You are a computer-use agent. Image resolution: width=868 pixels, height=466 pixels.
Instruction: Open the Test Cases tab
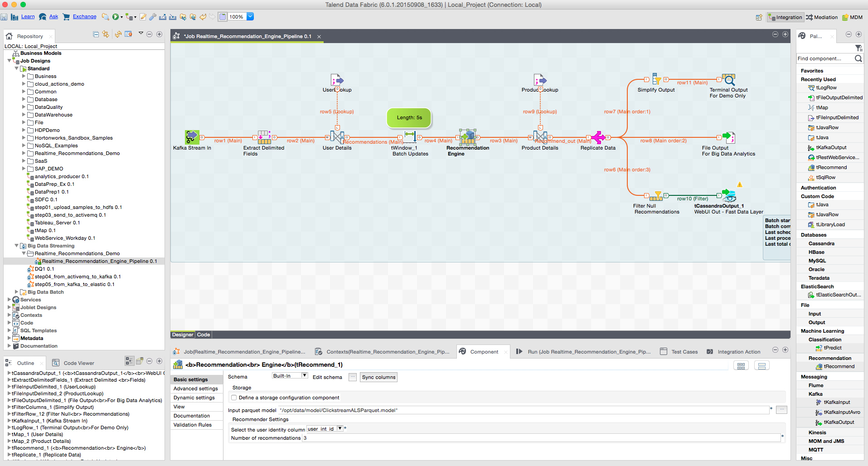(x=684, y=352)
